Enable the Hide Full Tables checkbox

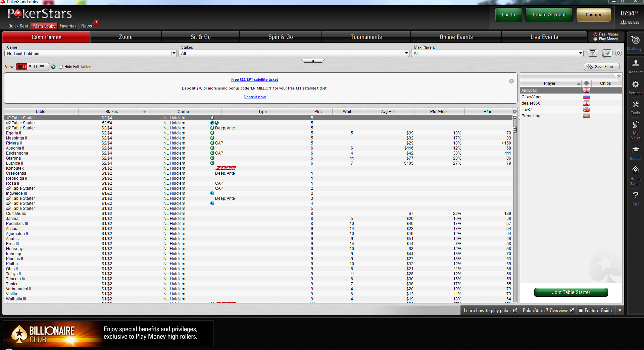coord(61,67)
